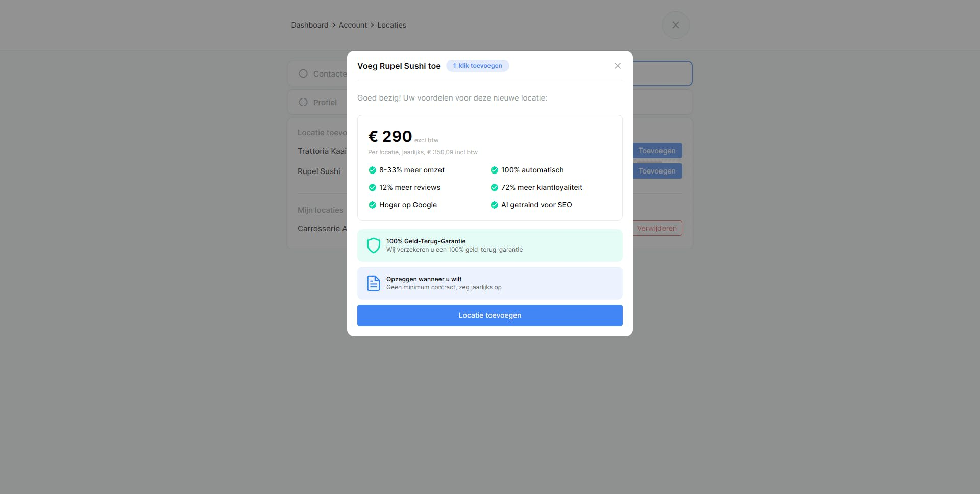Viewport: 980px width, 494px height.
Task: Click checkmark icon beside AI getraind voor SEO
Action: coord(494,205)
